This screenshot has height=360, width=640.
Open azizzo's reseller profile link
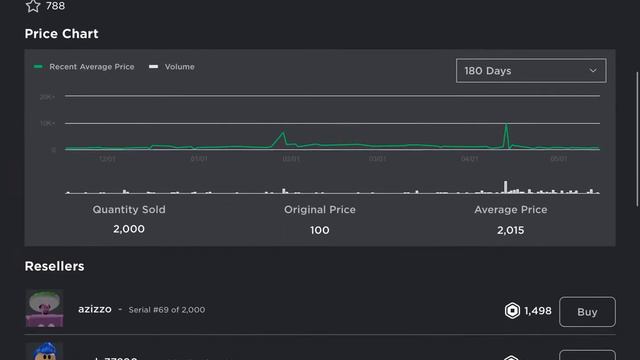pyautogui.click(x=95, y=309)
